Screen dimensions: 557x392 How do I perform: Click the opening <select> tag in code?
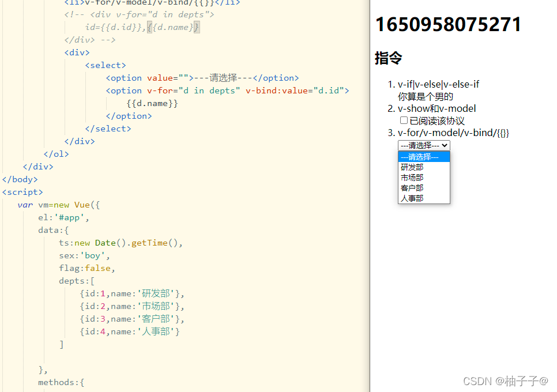click(106, 65)
